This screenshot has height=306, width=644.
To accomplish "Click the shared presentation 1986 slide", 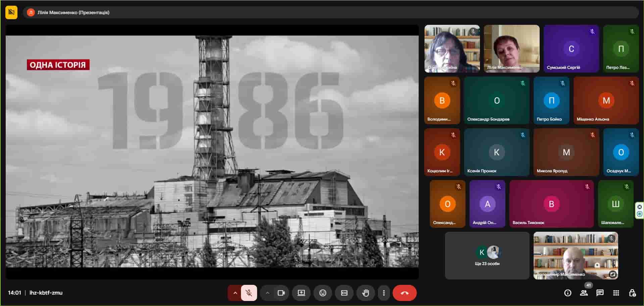I will click(x=212, y=151).
